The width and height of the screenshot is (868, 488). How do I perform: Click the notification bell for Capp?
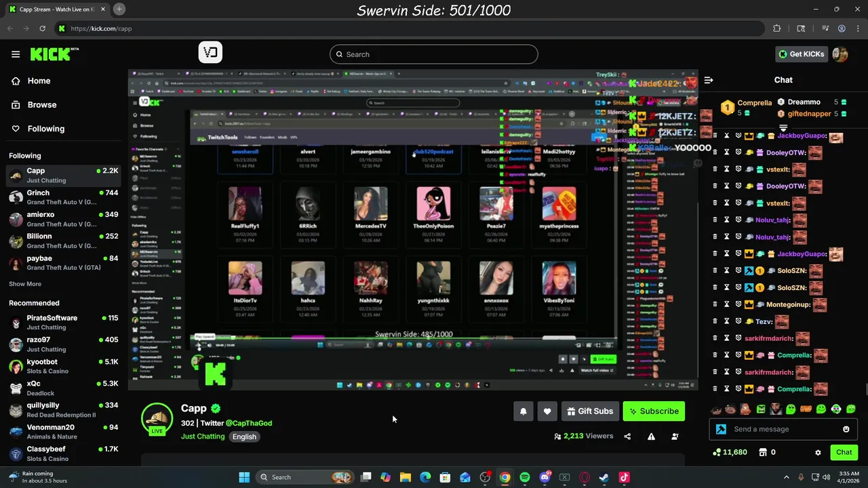tap(524, 411)
